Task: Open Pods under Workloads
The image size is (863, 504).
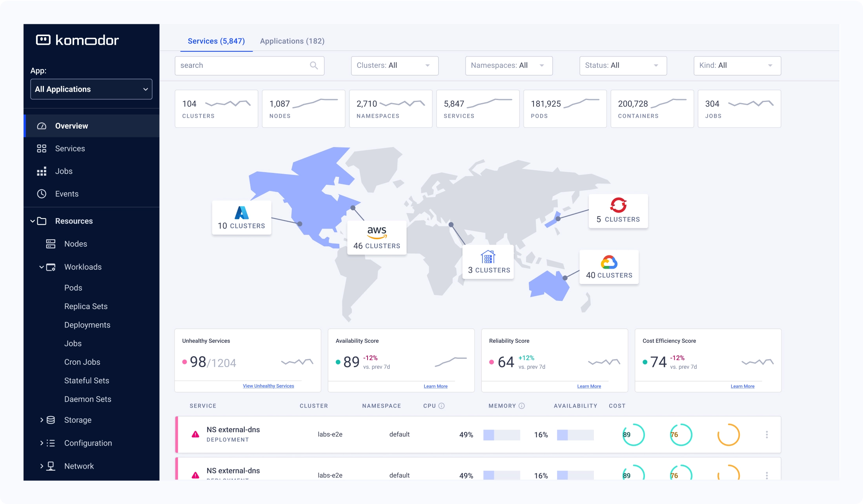Action: tap(73, 288)
